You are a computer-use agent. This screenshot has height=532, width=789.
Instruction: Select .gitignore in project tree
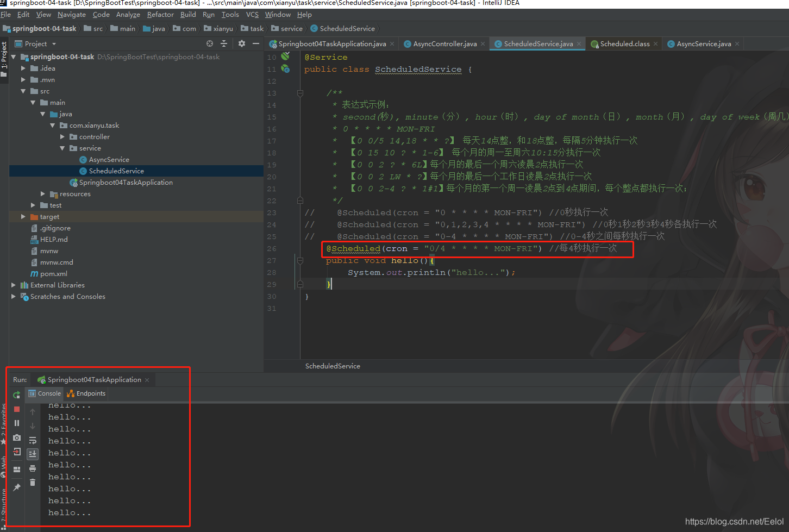[55, 228]
